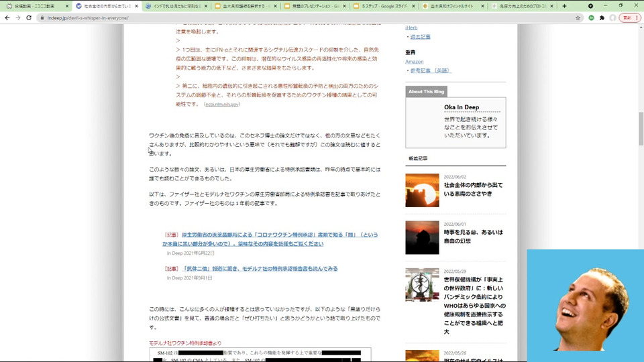Open the thumbnail dated 2022/05/26
Screen dimensions: 644x362
coord(422,355)
